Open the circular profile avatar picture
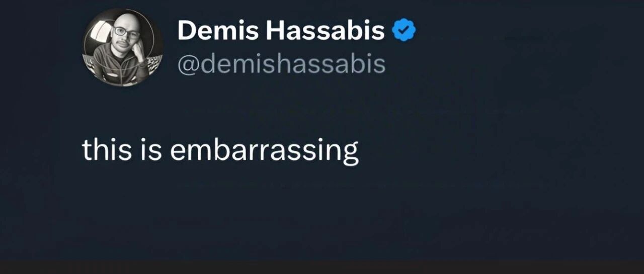Screen dimensions: 644x274 122,47
